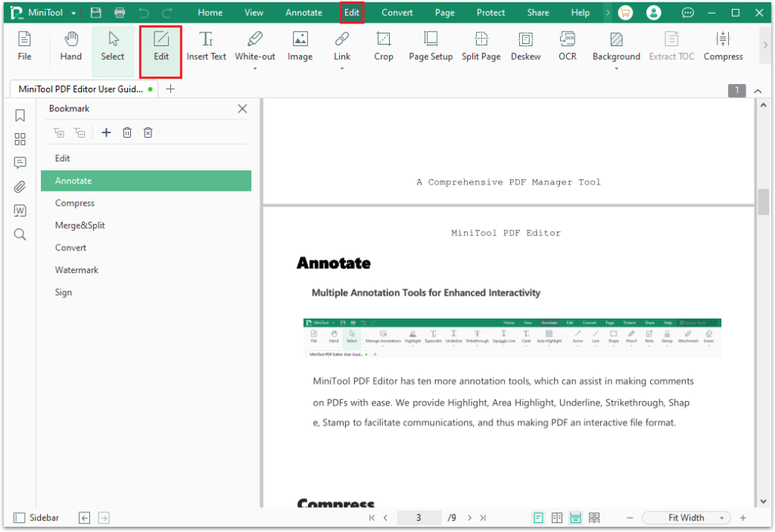The width and height of the screenshot is (775, 532).
Task: Open the Page tab
Action: (445, 13)
